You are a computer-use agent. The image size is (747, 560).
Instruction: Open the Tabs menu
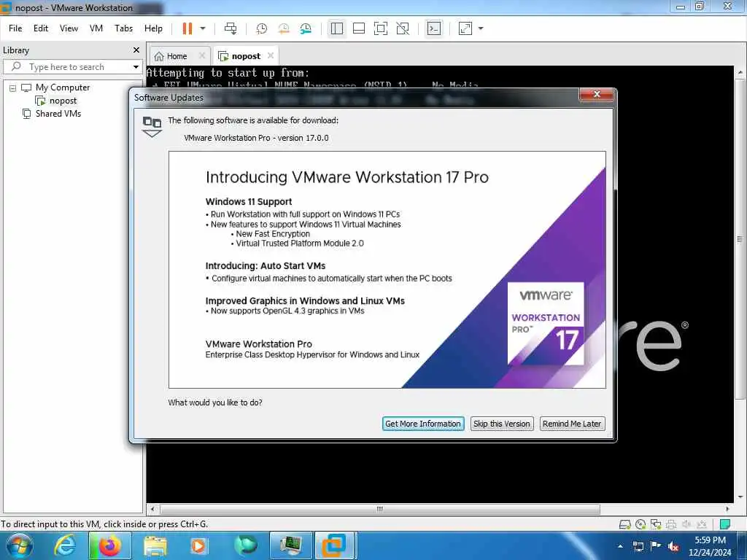(x=123, y=28)
